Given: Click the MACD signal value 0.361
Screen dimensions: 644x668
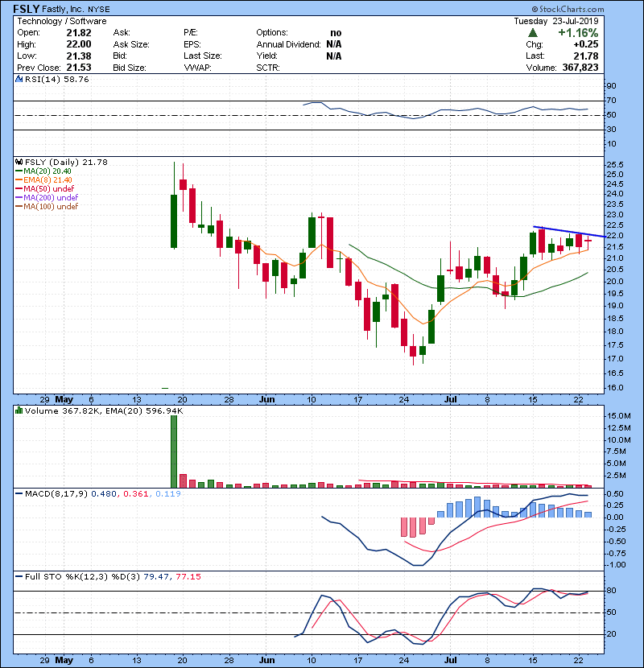Looking at the screenshot, I should click(135, 494).
